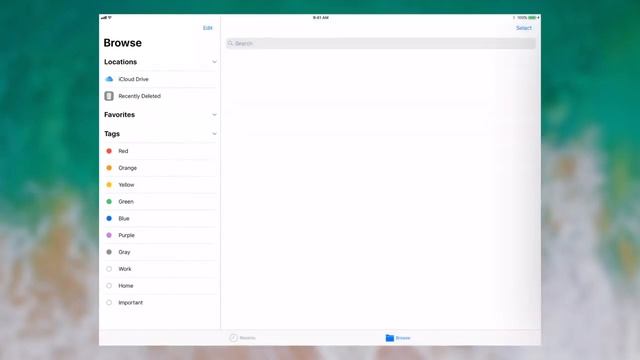Select the Yellow tag dot

click(109, 184)
